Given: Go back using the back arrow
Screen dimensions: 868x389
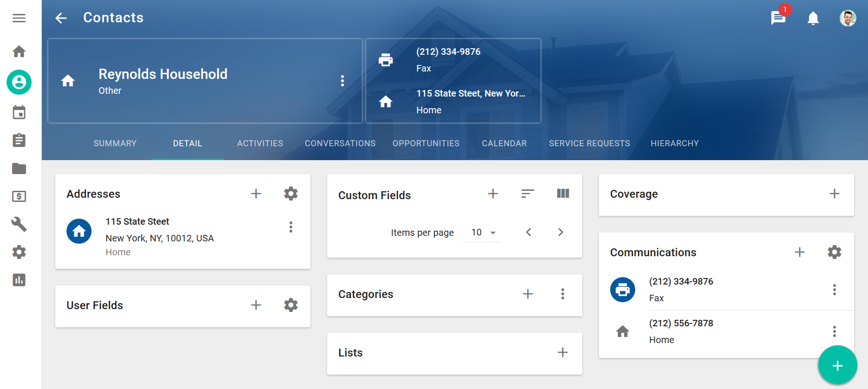Looking at the screenshot, I should pos(61,18).
